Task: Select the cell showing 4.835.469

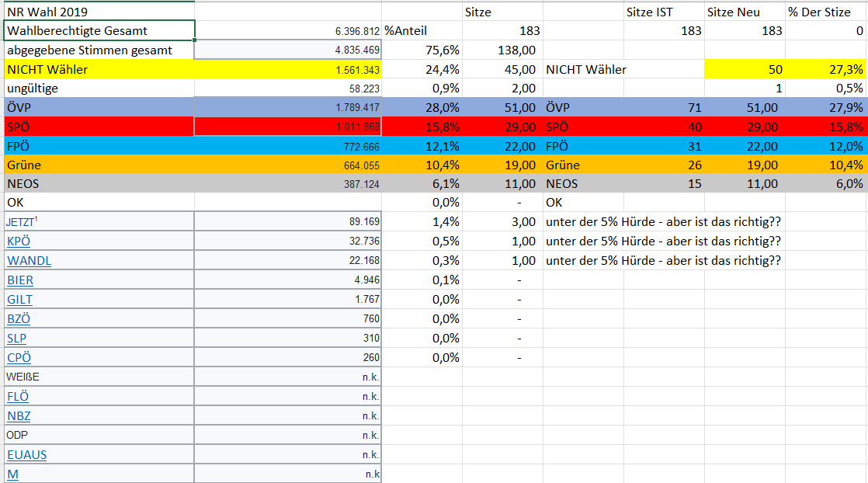Action: 288,50
